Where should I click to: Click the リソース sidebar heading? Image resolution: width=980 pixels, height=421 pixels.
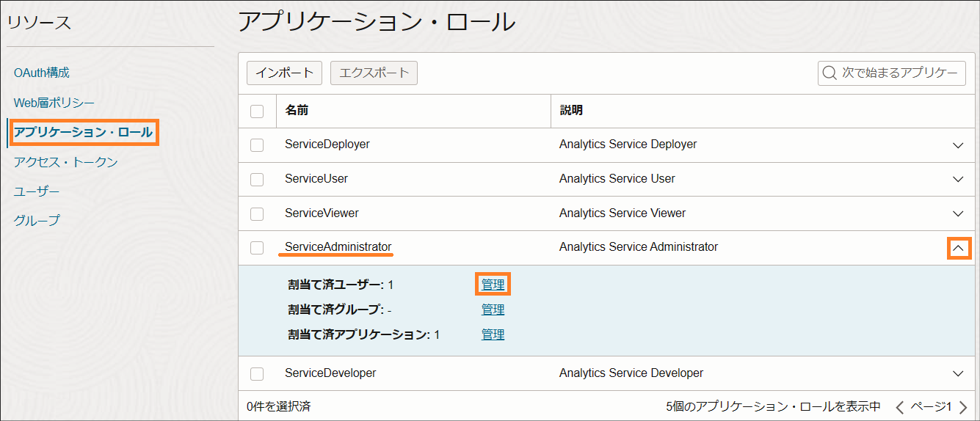[x=40, y=23]
